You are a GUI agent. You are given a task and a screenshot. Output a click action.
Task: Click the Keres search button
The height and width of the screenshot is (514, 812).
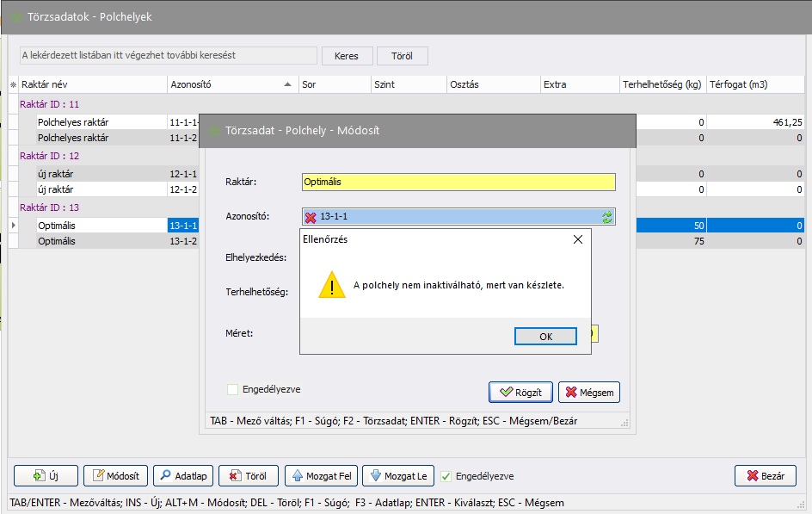click(x=347, y=56)
